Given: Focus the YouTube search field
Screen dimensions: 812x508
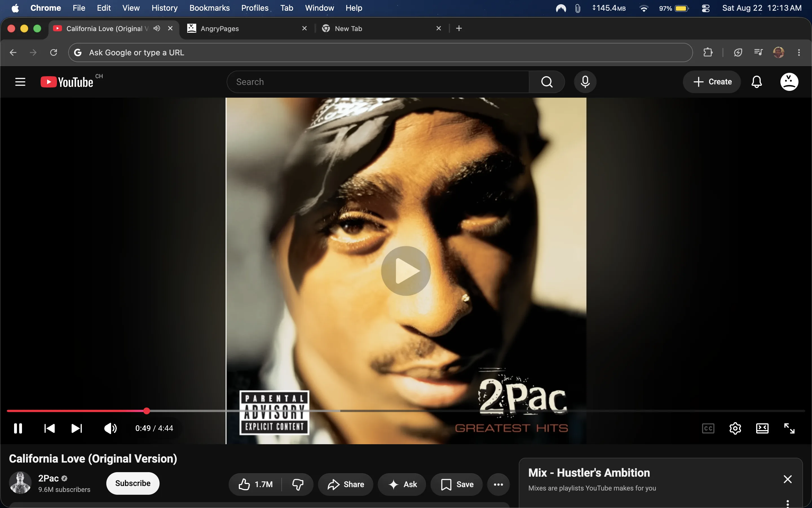Looking at the screenshot, I should point(378,82).
